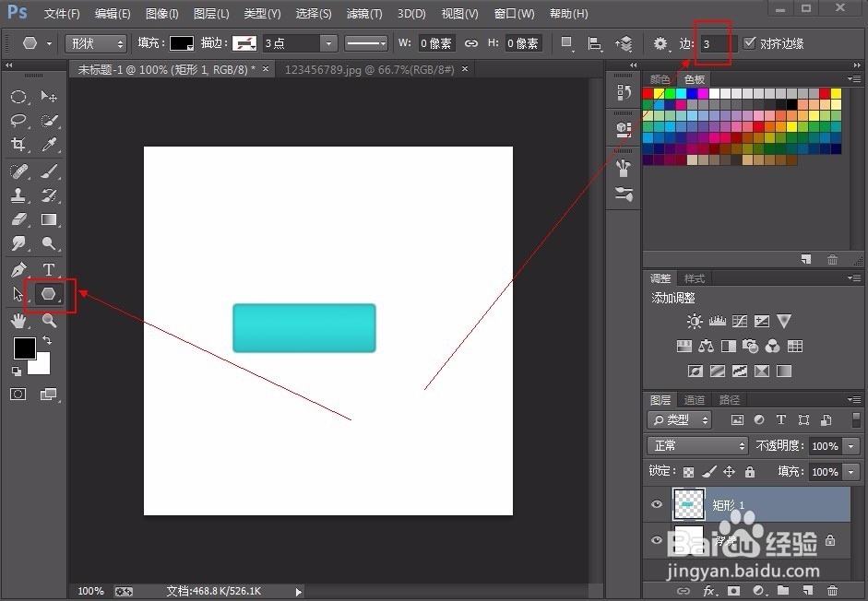The height and width of the screenshot is (601, 868).
Task: Click create new layer button
Action: pyautogui.click(x=808, y=591)
